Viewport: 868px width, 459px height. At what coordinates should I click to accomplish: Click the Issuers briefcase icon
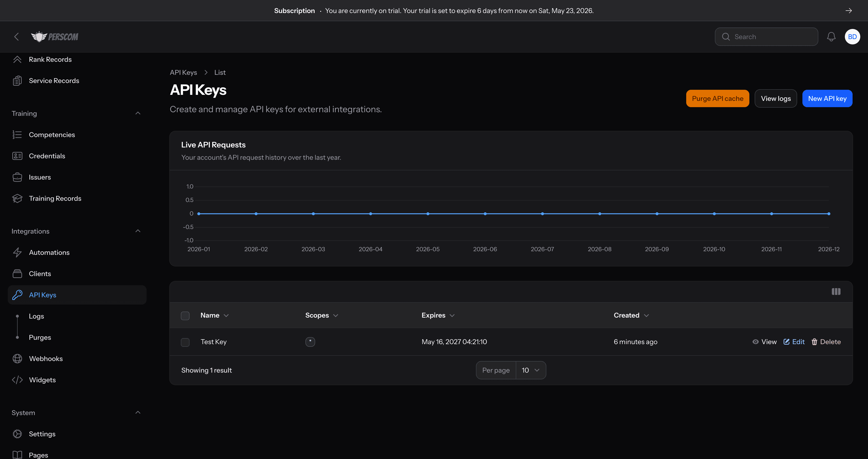tap(17, 177)
